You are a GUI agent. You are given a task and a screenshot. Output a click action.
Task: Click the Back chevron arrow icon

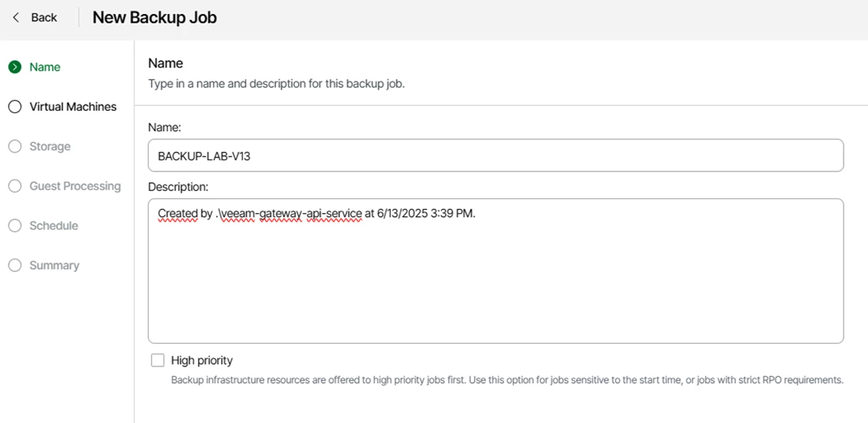(16, 18)
